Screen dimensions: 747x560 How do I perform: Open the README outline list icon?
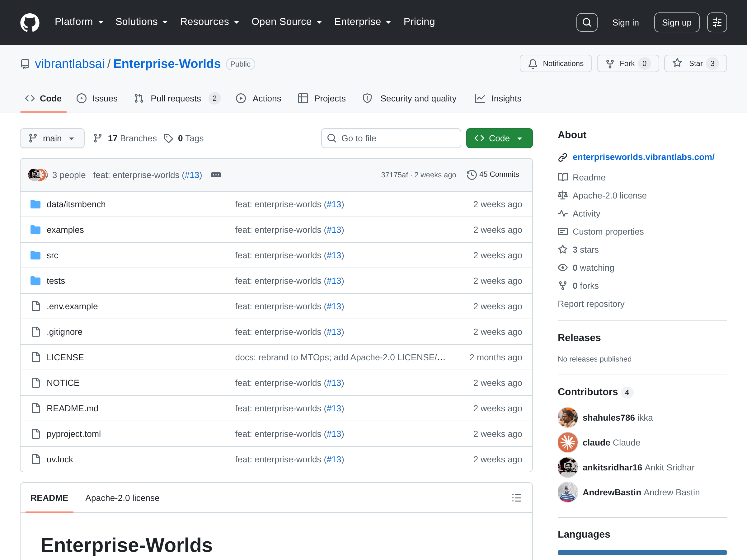point(516,498)
